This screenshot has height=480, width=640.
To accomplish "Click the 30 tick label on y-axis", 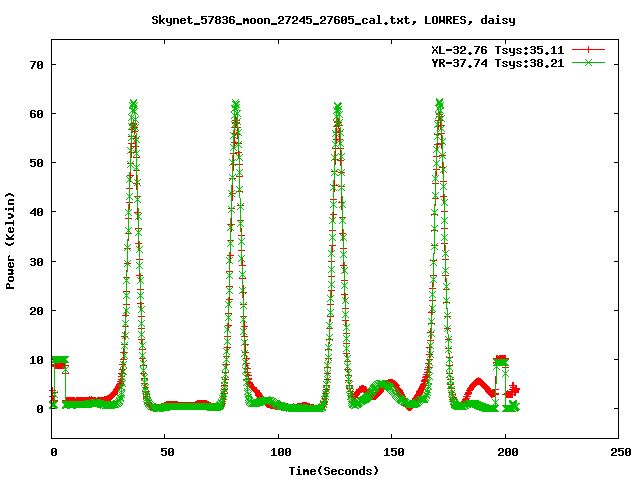I will coord(38,261).
